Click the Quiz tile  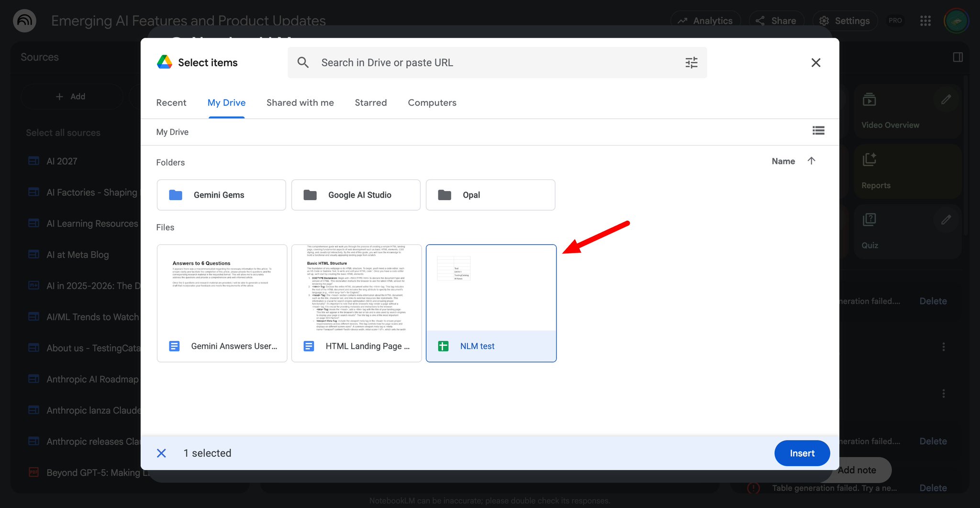(907, 232)
